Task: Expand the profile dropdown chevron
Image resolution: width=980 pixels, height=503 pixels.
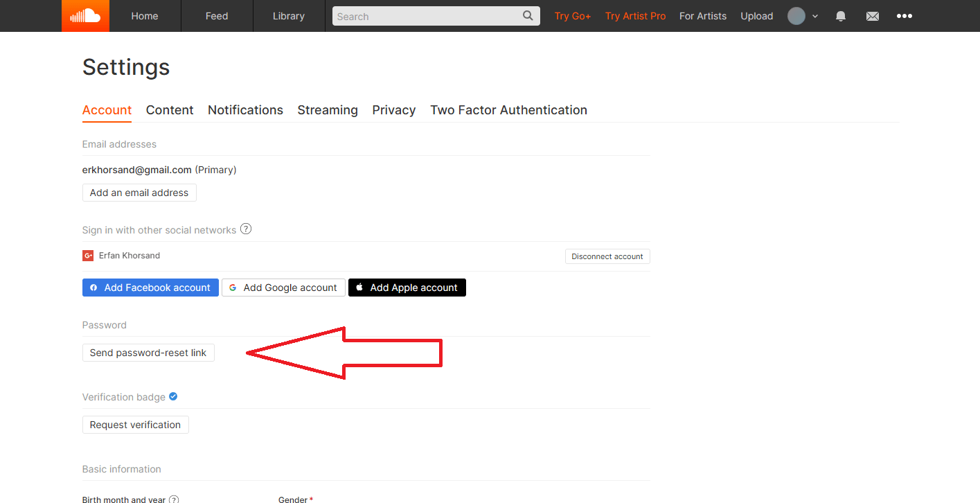Action: [815, 16]
